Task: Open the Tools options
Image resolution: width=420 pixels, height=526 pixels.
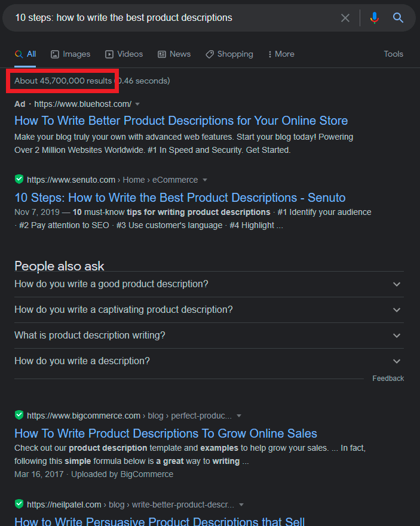Action: pyautogui.click(x=393, y=54)
